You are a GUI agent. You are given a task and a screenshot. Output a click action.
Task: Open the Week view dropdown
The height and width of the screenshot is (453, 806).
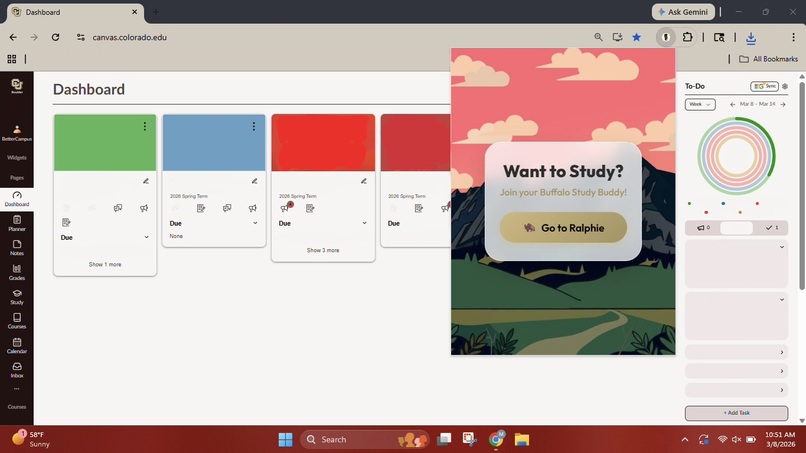click(x=700, y=104)
